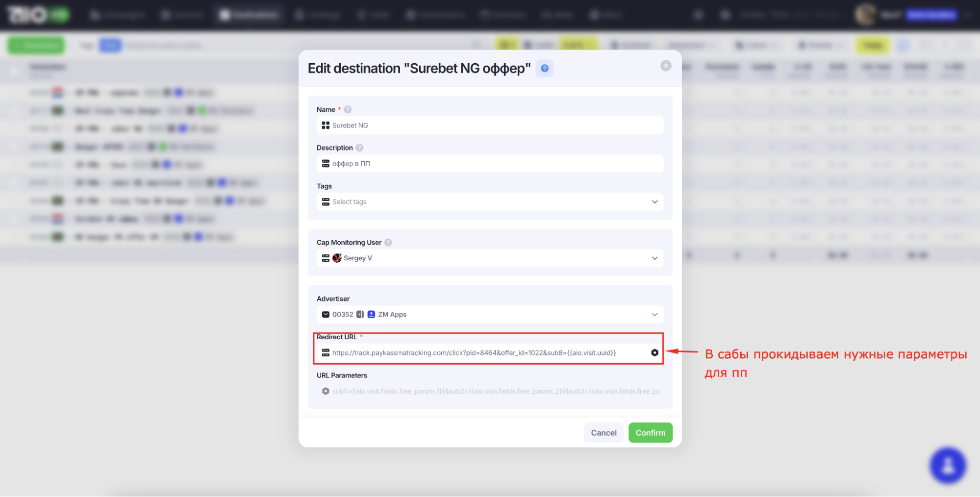
Task: Click into the Description text field
Action: tap(490, 164)
